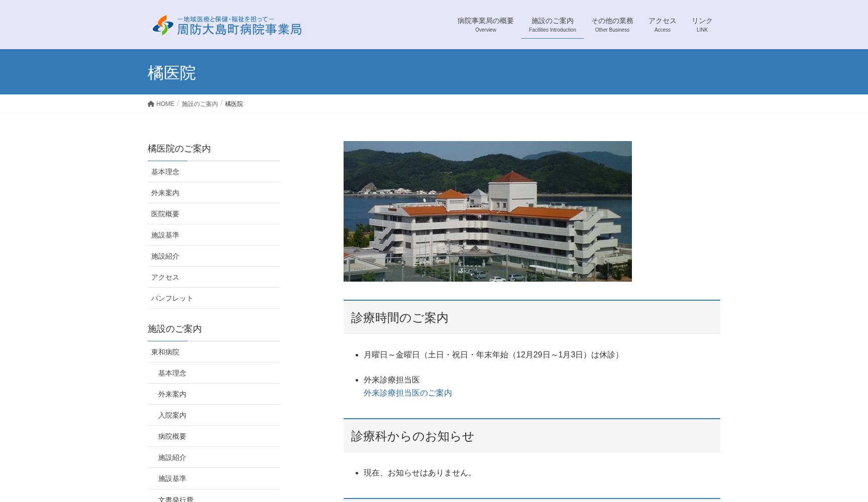Open 入院案内 under 東和病院
The width and height of the screenshot is (868, 502).
pyautogui.click(x=172, y=415)
